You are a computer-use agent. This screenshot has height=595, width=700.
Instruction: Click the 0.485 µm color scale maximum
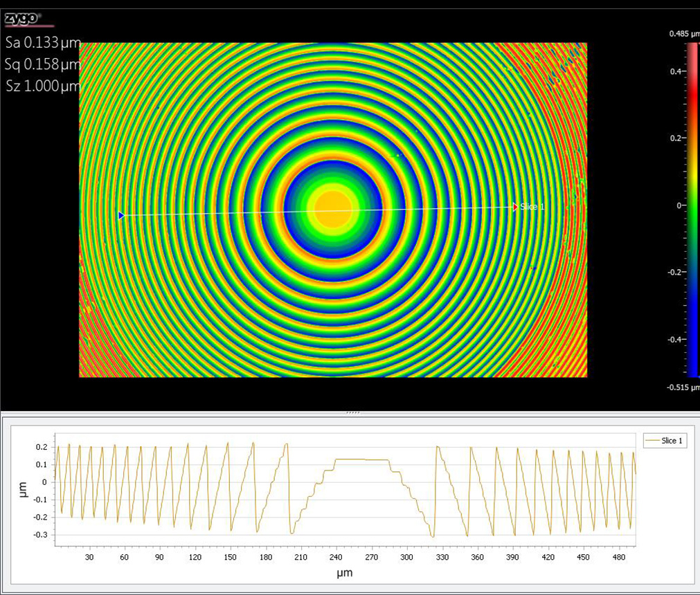pyautogui.click(x=684, y=34)
